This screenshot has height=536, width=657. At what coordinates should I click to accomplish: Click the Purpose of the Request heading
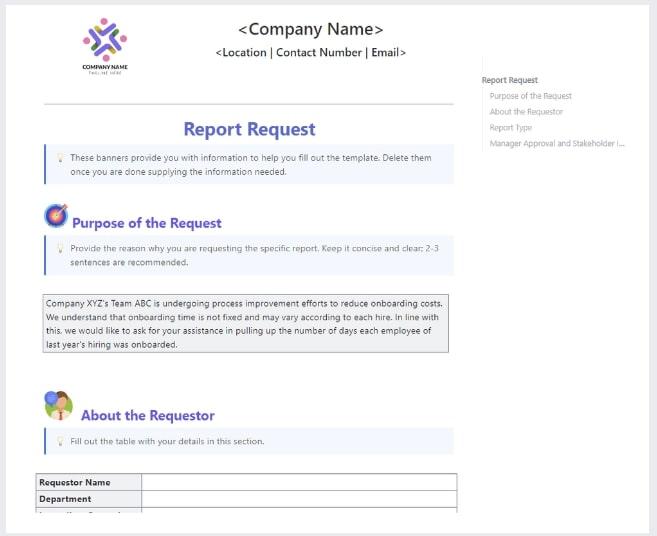pos(147,223)
